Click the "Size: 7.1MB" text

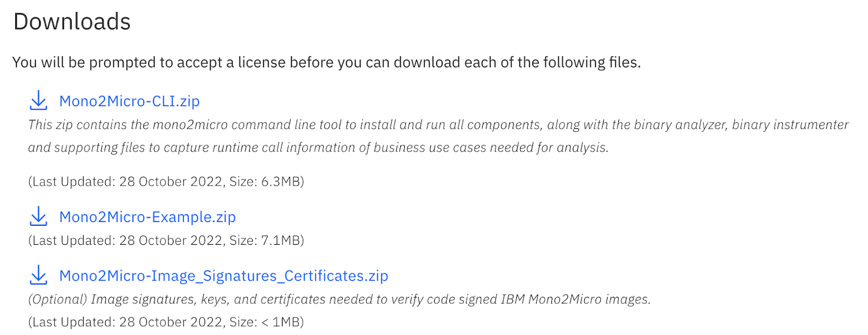[x=266, y=240]
